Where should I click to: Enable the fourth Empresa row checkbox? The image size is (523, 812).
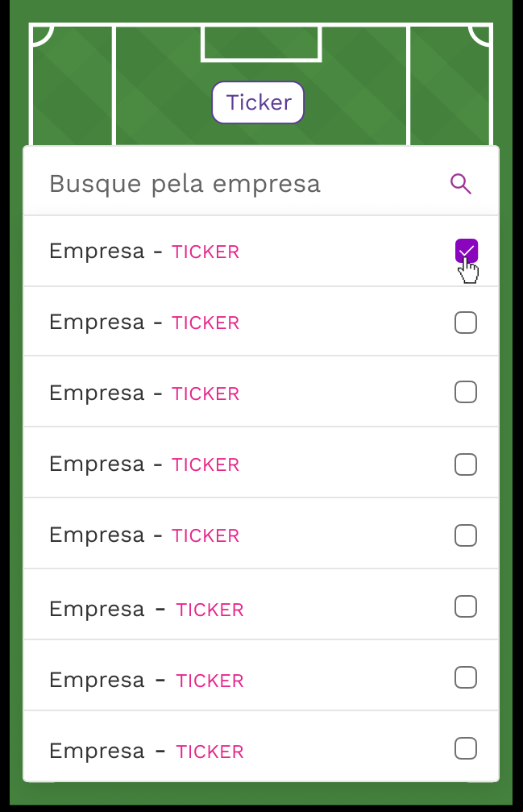(466, 464)
